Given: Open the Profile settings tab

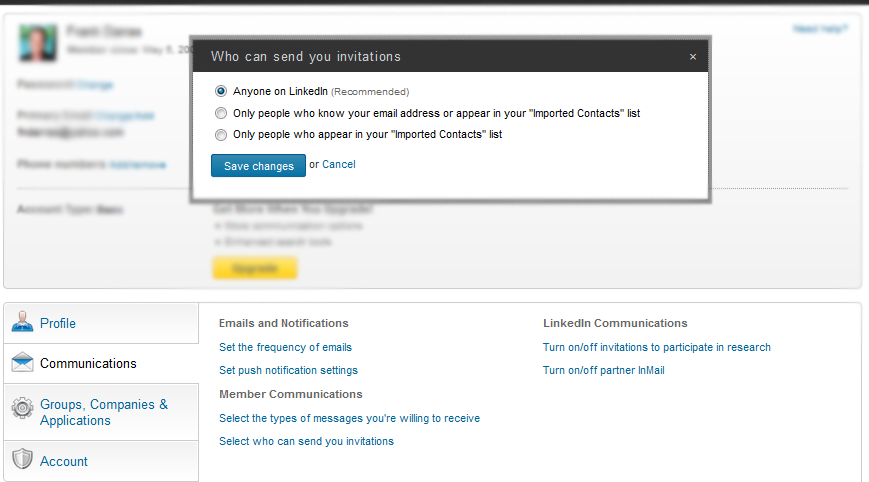Looking at the screenshot, I should (x=101, y=324).
